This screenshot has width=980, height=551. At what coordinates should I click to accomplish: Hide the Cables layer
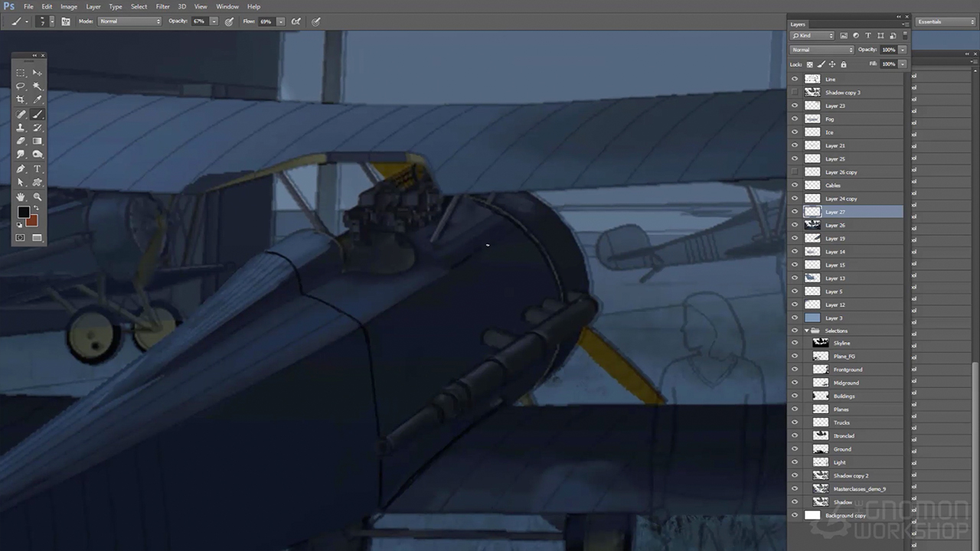pos(794,185)
